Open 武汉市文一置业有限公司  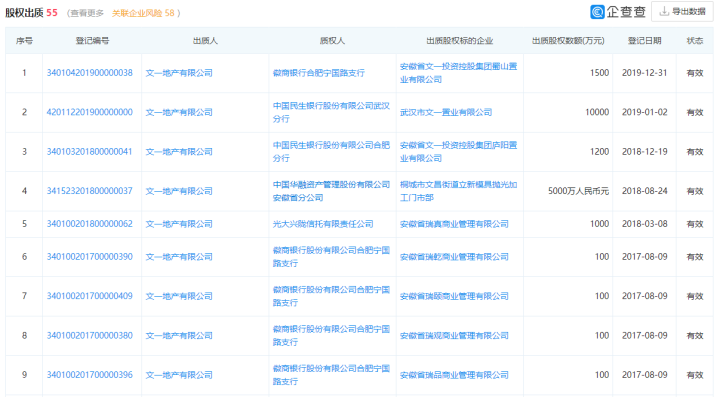point(446,112)
